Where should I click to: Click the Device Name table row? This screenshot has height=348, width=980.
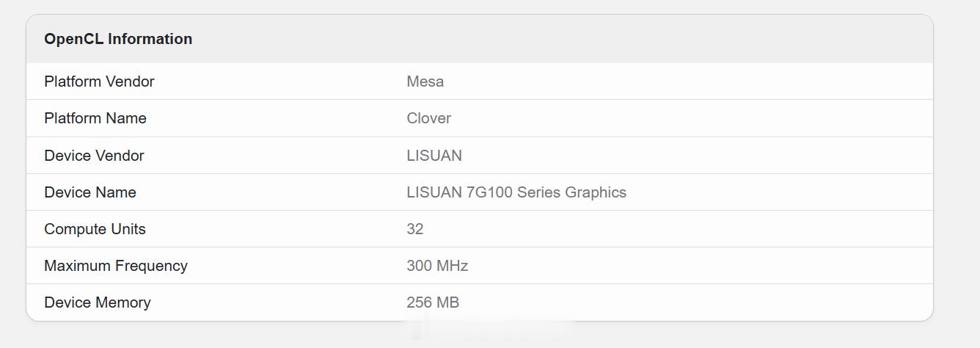480,192
